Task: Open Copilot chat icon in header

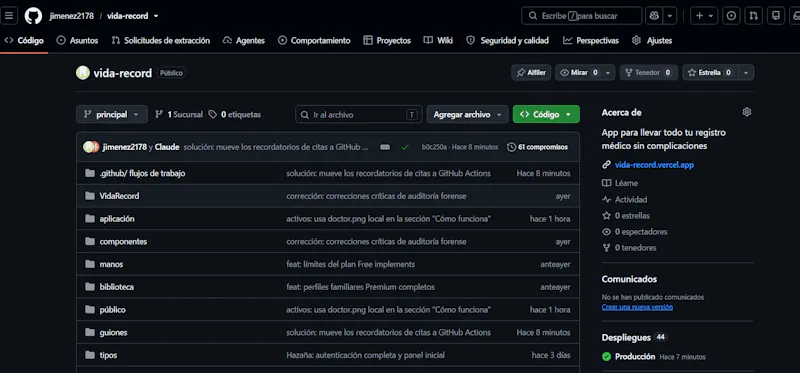Action: [654, 16]
